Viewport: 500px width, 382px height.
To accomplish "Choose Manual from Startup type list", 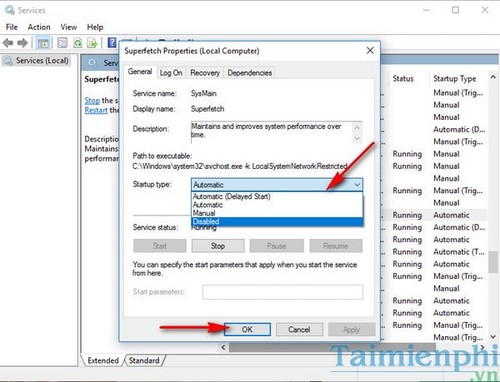I will coord(277,213).
